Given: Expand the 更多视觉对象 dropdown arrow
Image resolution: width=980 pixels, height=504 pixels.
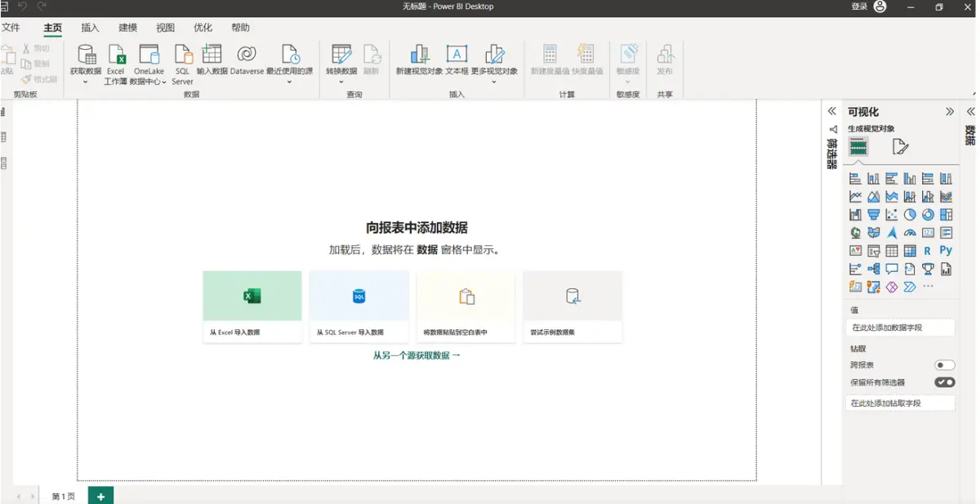Looking at the screenshot, I should [x=494, y=83].
